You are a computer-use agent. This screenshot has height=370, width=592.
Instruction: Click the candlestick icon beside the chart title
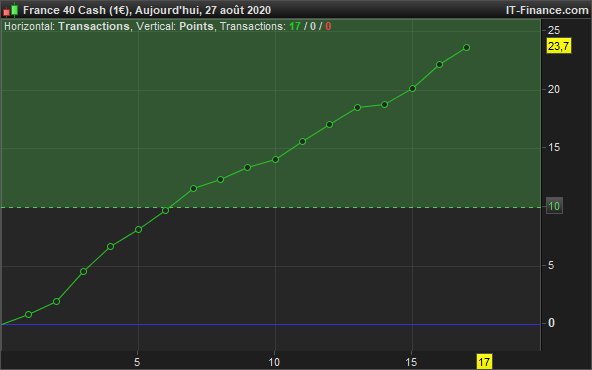point(11,10)
